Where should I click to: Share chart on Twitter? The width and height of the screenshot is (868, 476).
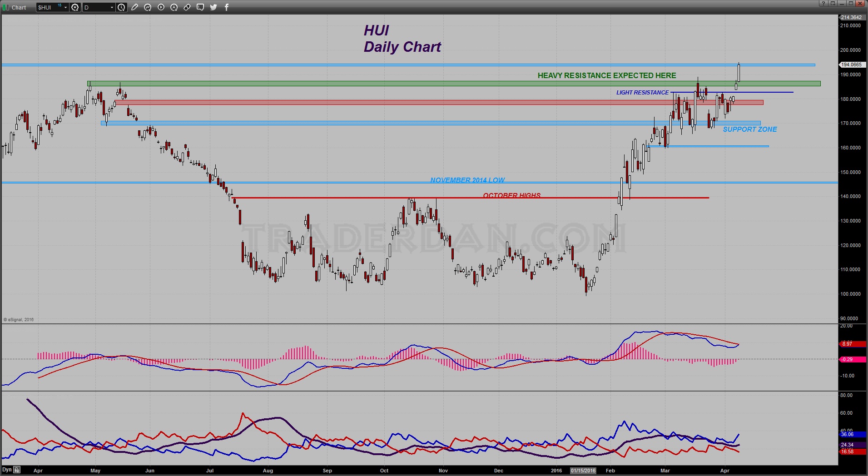point(213,7)
